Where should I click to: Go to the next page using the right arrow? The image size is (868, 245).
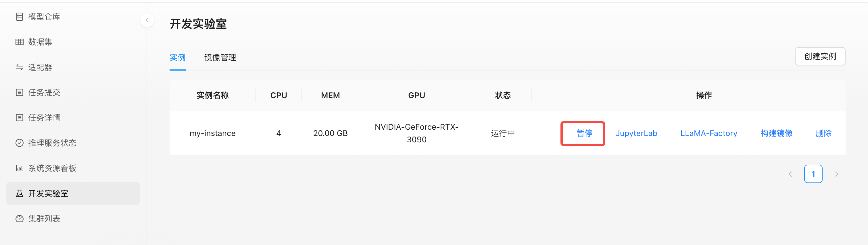click(x=836, y=174)
